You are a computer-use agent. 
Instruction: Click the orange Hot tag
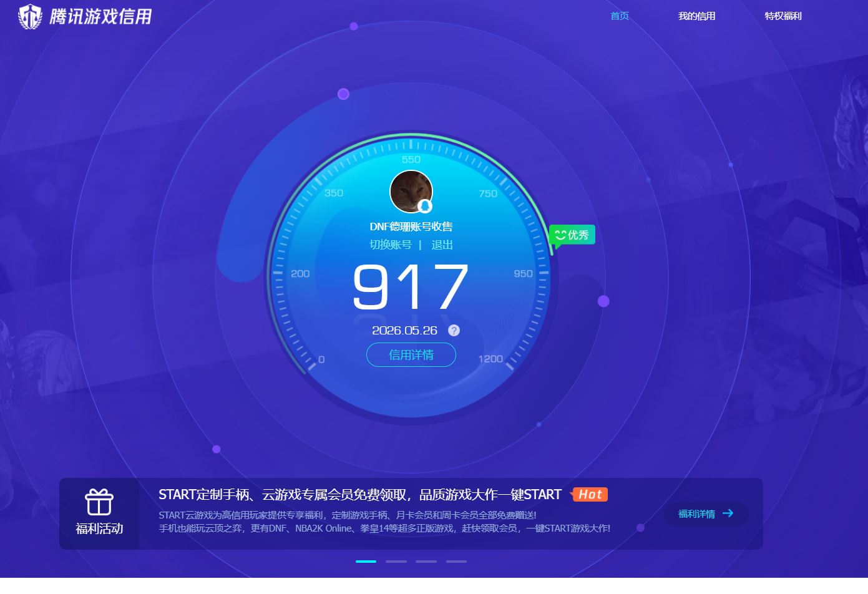(x=590, y=495)
